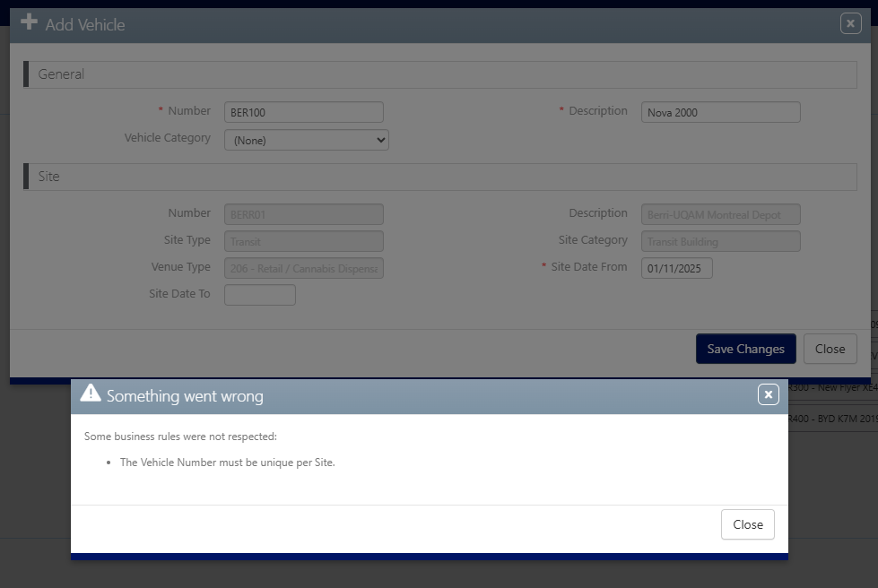Click the General section header
The height and width of the screenshot is (588, 878).
click(61, 74)
